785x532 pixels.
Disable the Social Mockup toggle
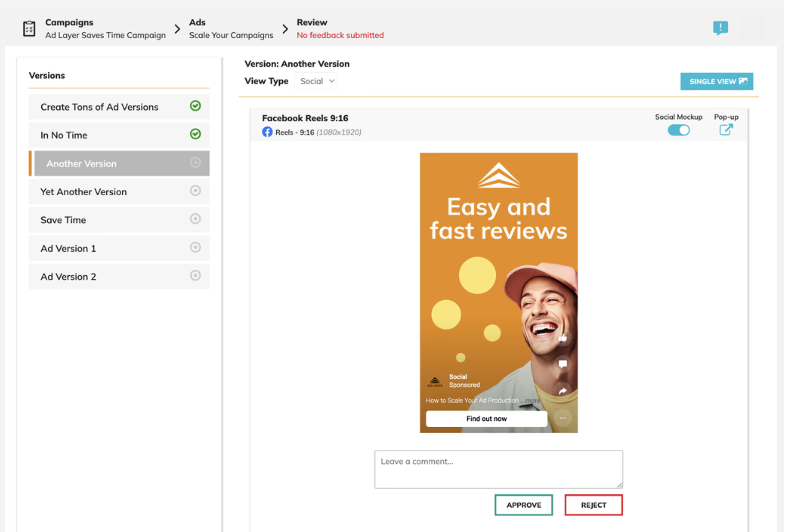678,130
